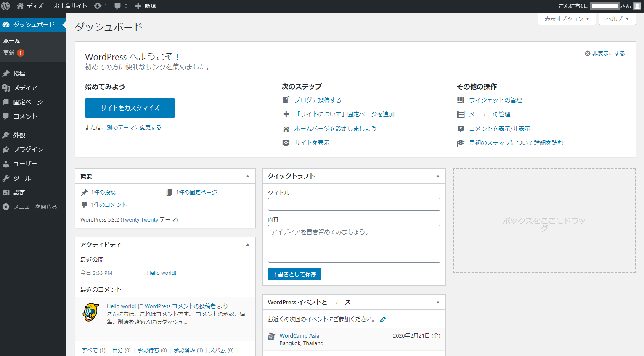Click the comment icon next to コメント in the sidebar
The height and width of the screenshot is (356, 644).
(6, 116)
